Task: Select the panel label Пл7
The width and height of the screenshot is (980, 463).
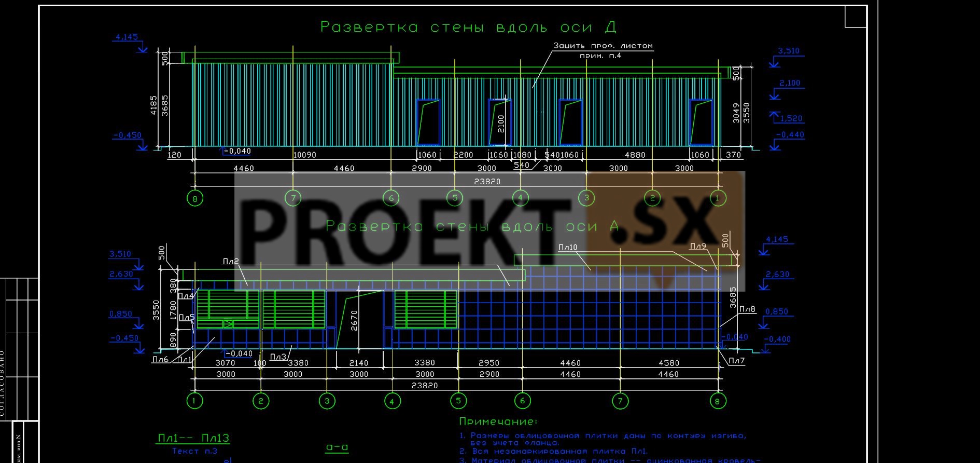Action: click(x=737, y=361)
